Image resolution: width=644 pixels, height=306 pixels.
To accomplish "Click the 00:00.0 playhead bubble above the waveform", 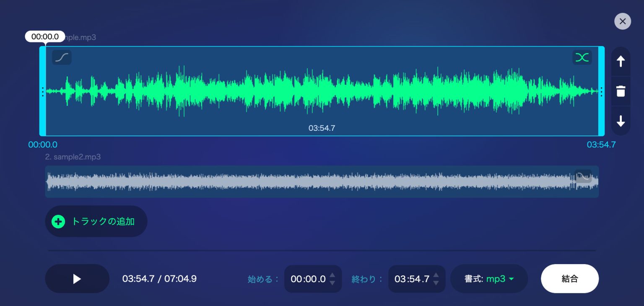I will tap(45, 36).
